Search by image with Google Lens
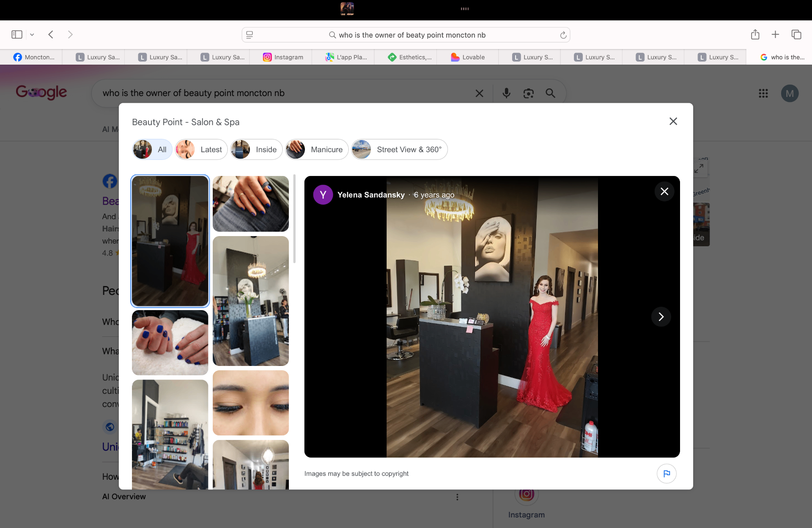 [x=528, y=93]
